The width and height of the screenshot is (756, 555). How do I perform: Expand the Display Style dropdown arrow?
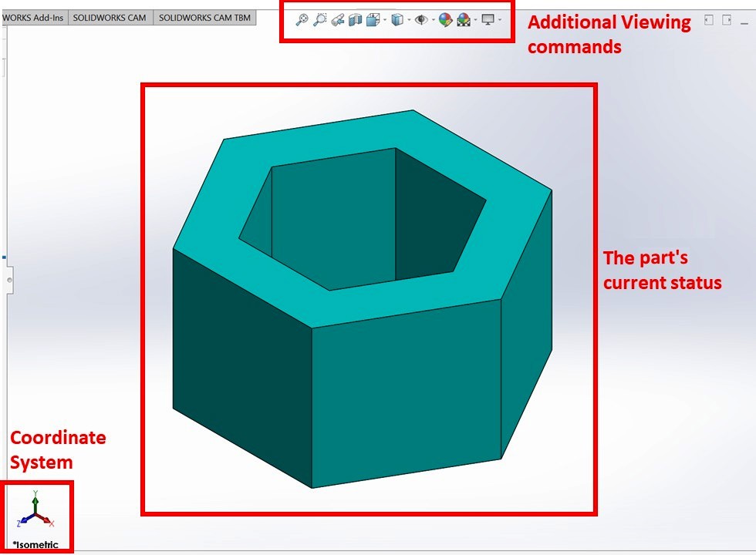tap(408, 20)
